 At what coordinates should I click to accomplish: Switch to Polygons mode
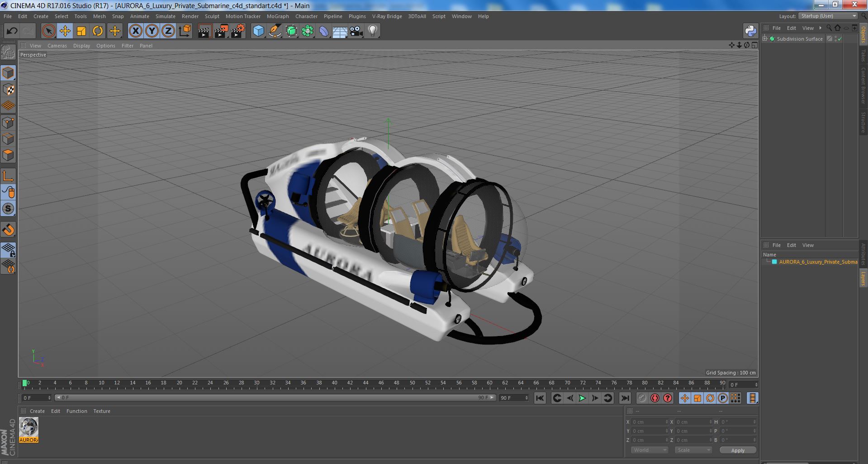tap(8, 155)
